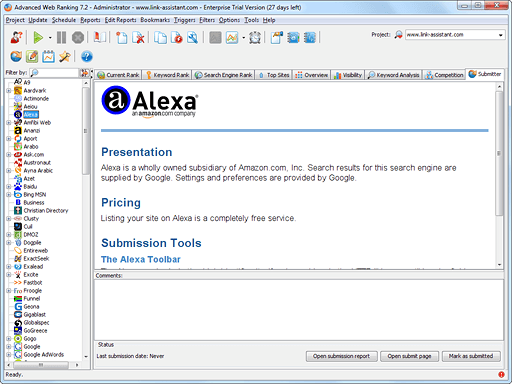Screen dimensions: 512x384
Task: Open the Project dropdown www.link-assistant.com
Action: coord(455,35)
